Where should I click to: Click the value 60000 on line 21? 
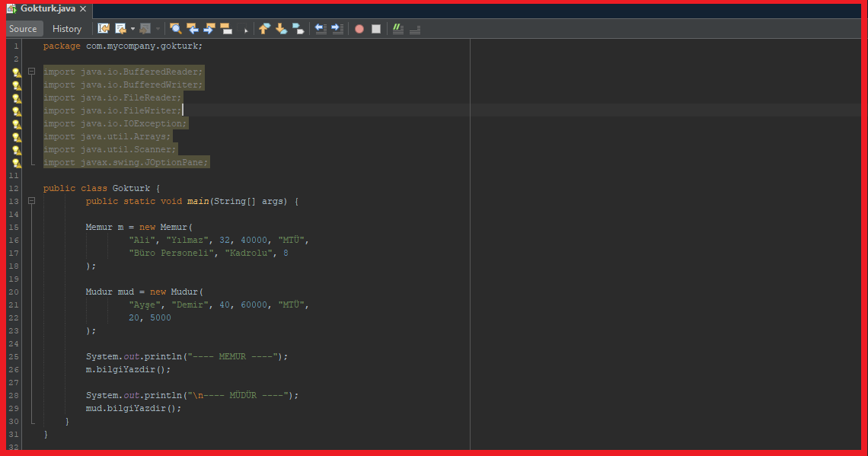pos(254,305)
